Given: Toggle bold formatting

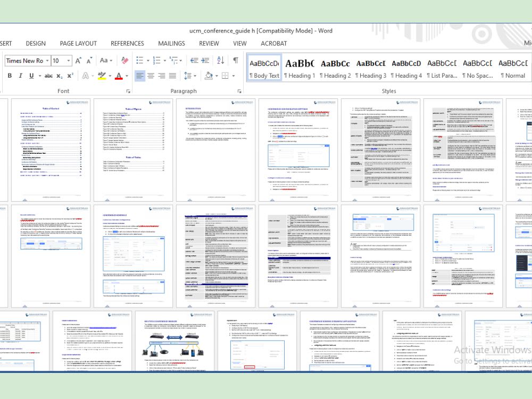Looking at the screenshot, I should pos(10,76).
